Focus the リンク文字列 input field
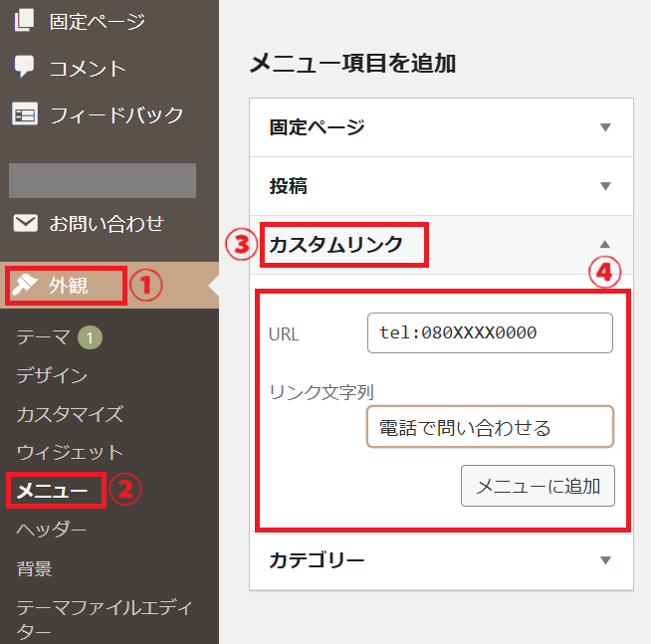This screenshot has width=651, height=644. (x=490, y=427)
